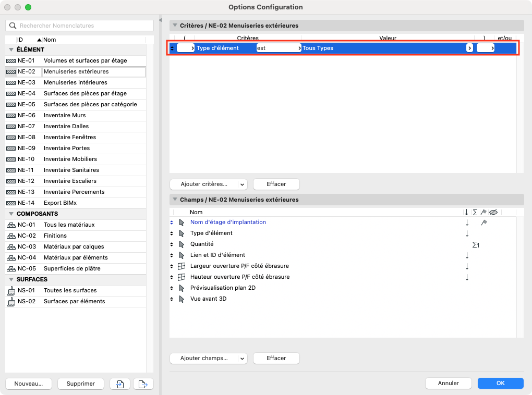Viewport: 532px width, 395px height.
Task: Click the Ajouter critères... button
Action: tap(204, 184)
